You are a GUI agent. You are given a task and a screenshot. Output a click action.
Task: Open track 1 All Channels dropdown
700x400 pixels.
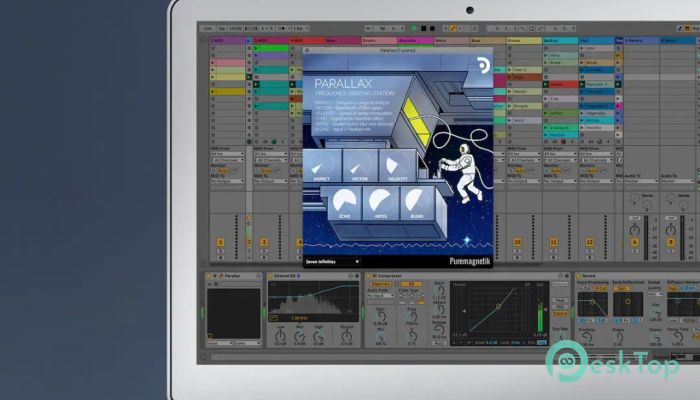pos(228,160)
